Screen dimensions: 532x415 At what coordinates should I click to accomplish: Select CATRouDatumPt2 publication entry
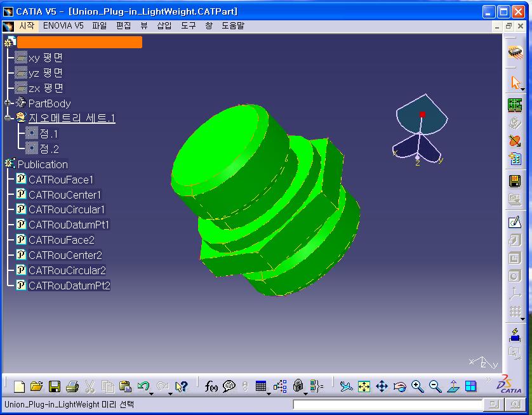[69, 286]
